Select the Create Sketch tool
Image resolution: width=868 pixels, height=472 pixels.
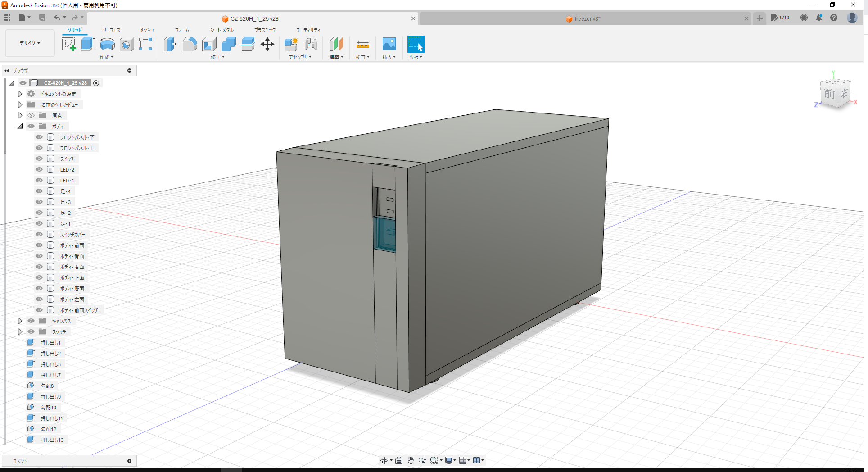68,44
